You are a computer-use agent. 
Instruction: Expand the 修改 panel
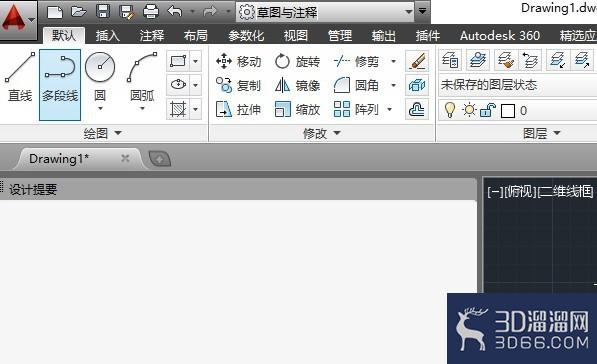[322, 133]
